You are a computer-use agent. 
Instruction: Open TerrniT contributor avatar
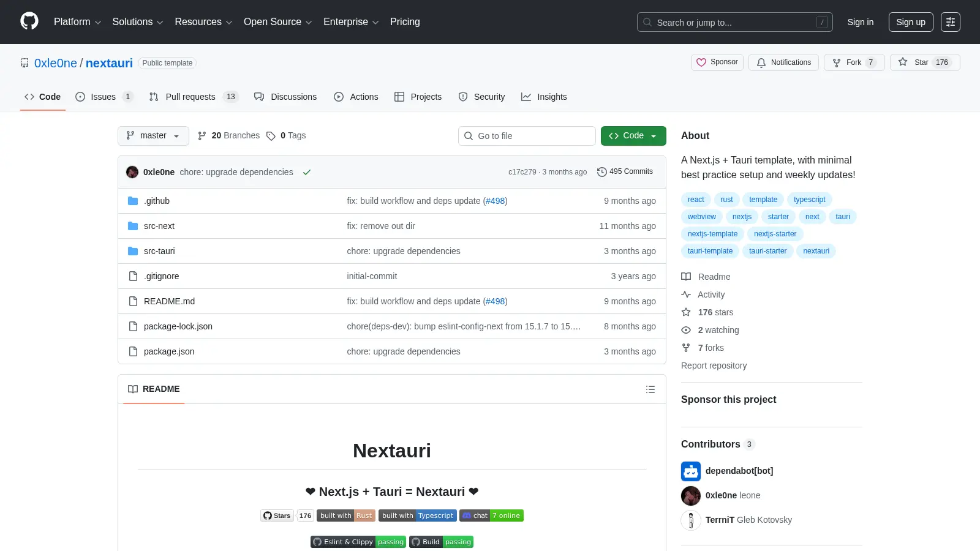pyautogui.click(x=691, y=520)
